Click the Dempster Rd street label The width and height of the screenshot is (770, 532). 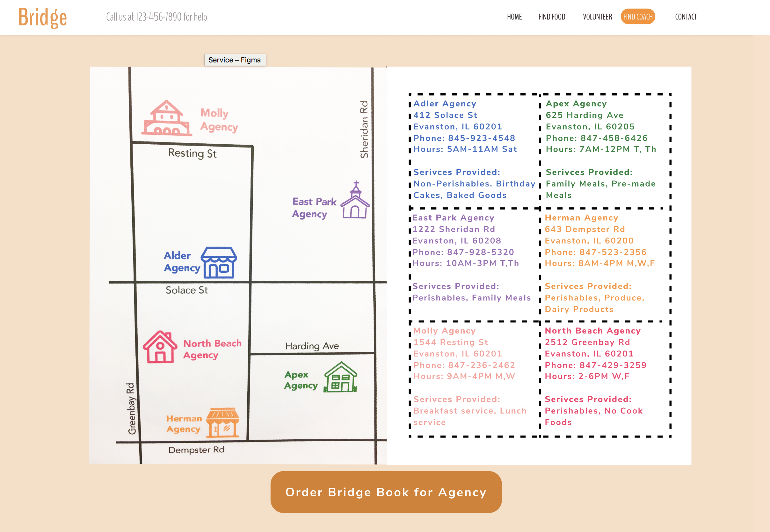pyautogui.click(x=196, y=450)
